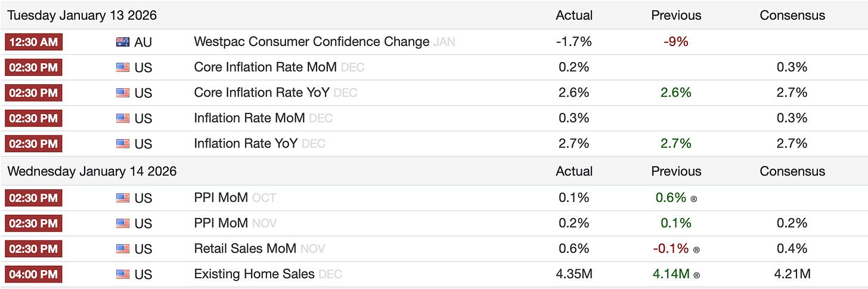Open the PPI MoM NOV event
This screenshot has height=289, width=868.
click(221, 223)
